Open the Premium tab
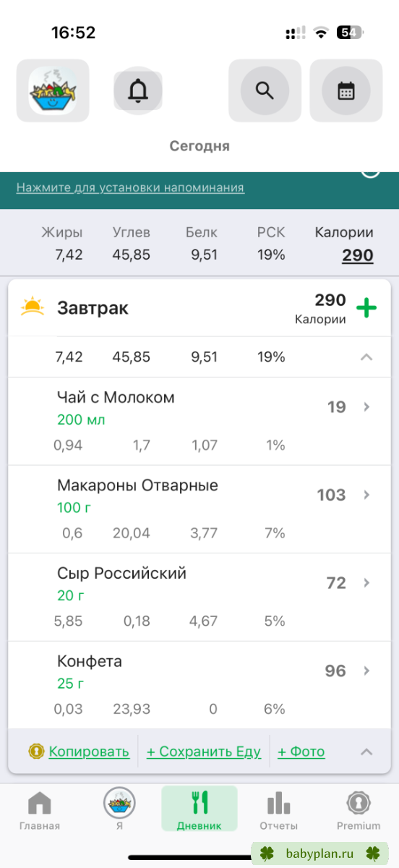The height and width of the screenshot is (868, 399). pyautogui.click(x=359, y=810)
